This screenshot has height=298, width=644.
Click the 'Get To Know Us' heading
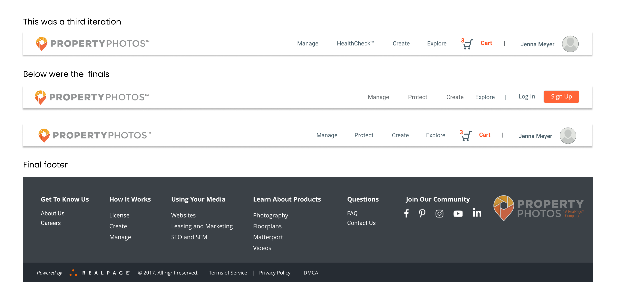tap(65, 199)
